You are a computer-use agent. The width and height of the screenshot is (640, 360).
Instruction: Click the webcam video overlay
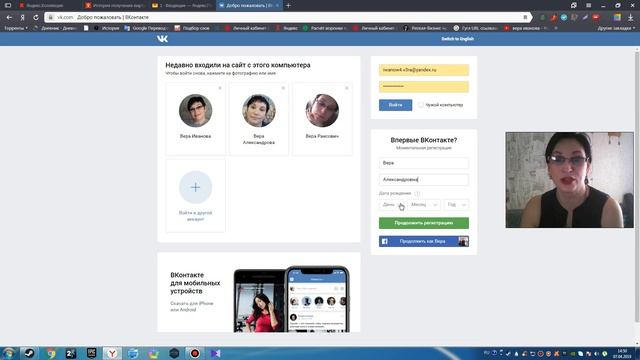[569, 180]
